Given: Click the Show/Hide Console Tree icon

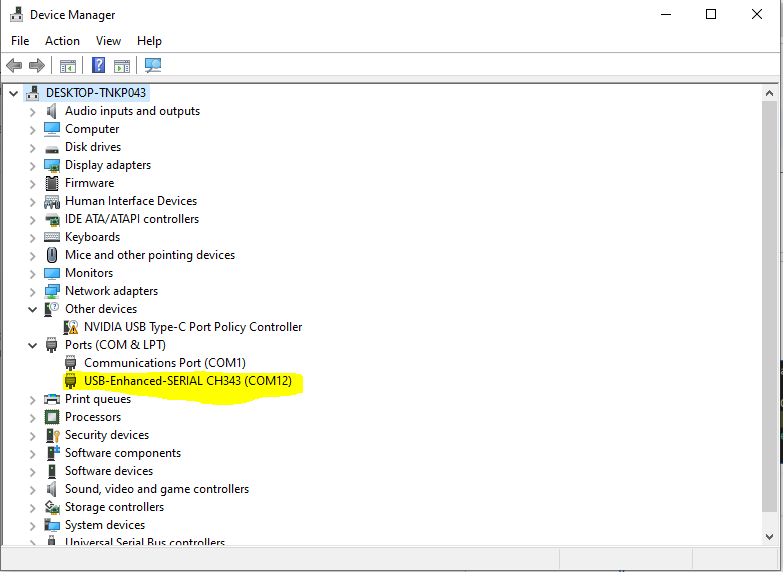Looking at the screenshot, I should pyautogui.click(x=68, y=65).
